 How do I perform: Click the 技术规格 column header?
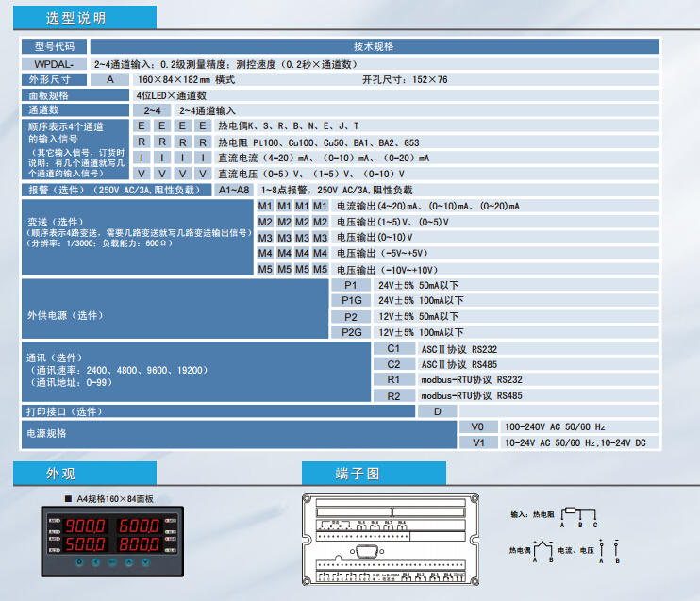point(374,46)
